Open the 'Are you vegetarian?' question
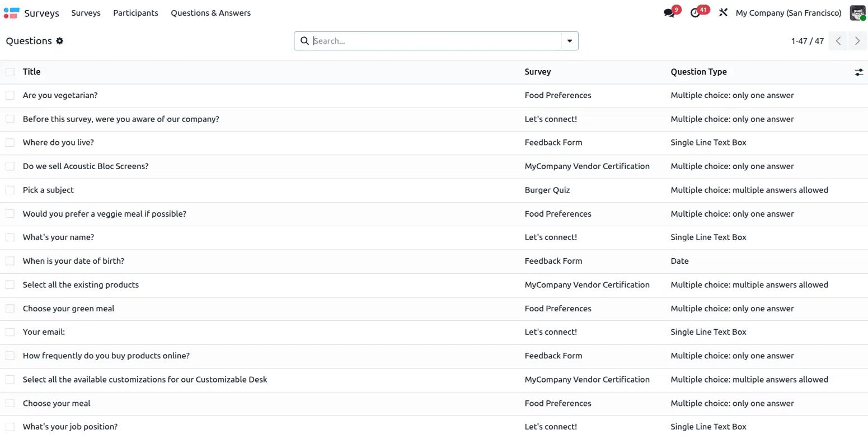The image size is (868, 439). coord(60,95)
